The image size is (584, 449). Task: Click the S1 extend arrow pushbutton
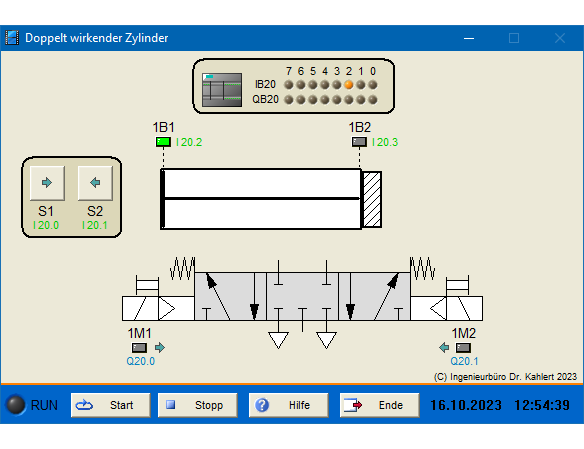47,183
